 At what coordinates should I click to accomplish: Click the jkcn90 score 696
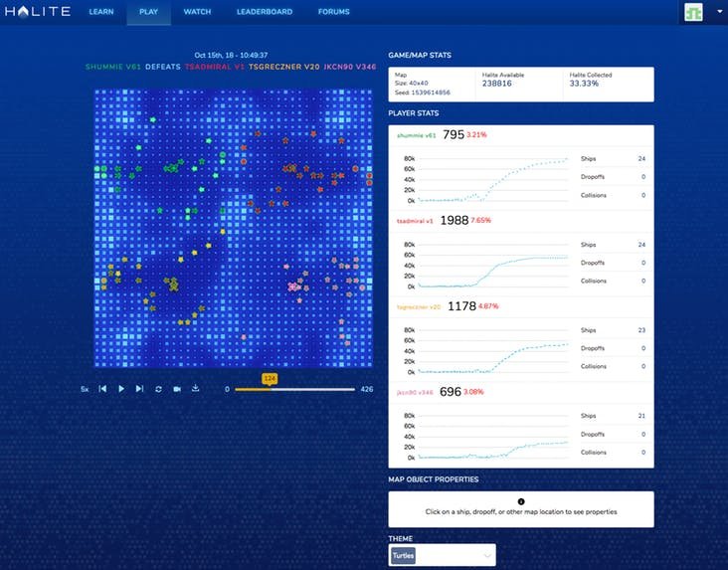click(451, 392)
